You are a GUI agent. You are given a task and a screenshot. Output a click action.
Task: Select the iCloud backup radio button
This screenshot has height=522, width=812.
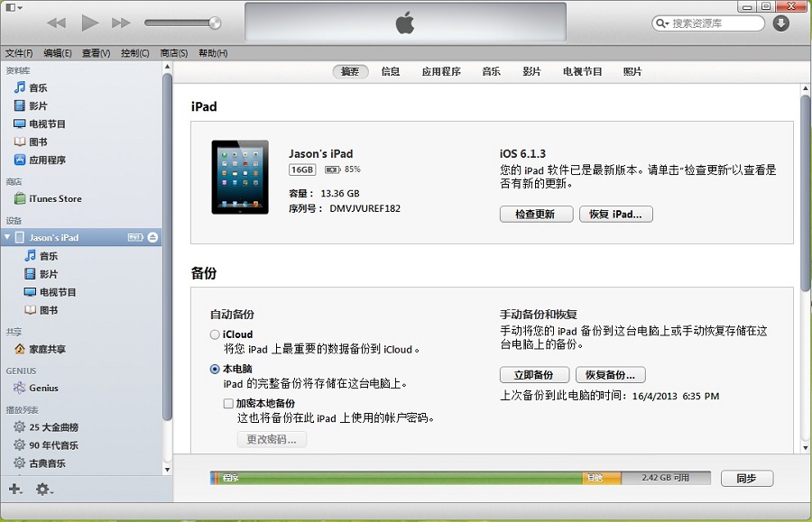[215, 334]
